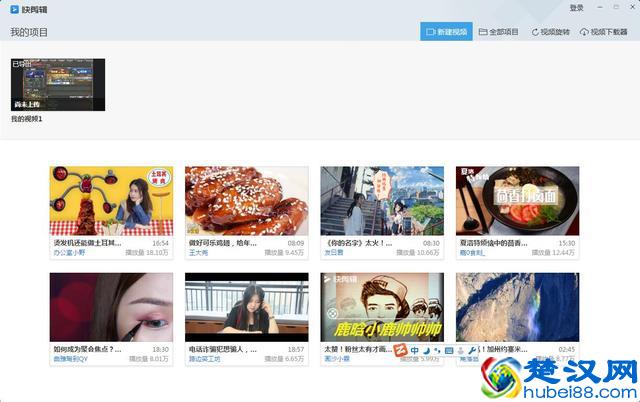Image resolution: width=640 pixels, height=402 pixels.
Task: Open 全部项目 all projects
Action: pos(498,32)
